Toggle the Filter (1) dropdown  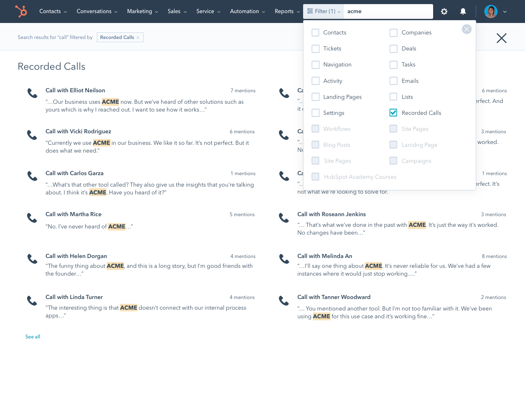click(x=323, y=11)
